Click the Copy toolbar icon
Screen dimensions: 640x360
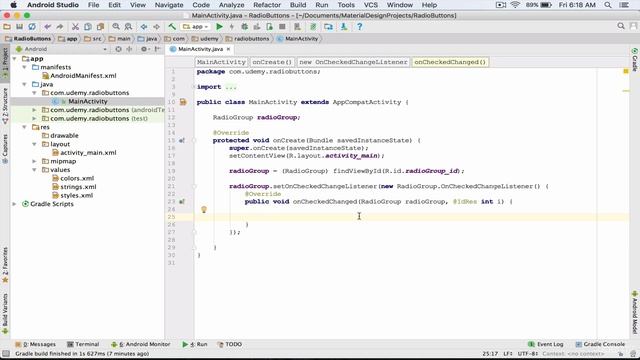tap(88, 27)
